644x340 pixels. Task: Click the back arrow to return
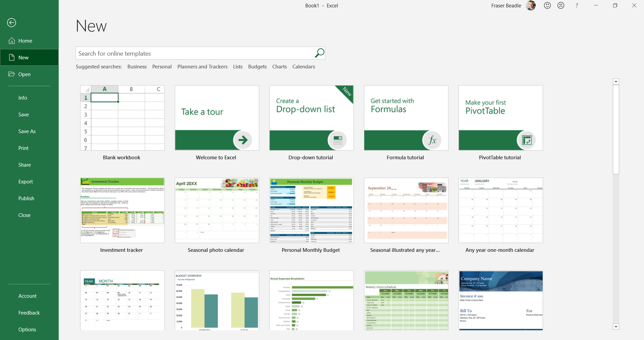click(x=11, y=22)
